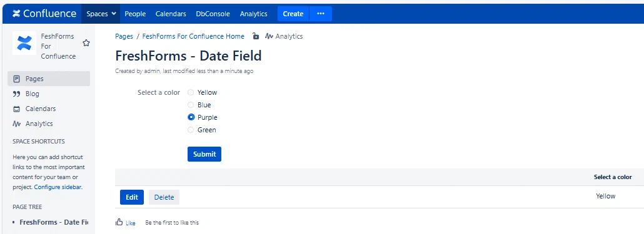The width and height of the screenshot is (644, 234).
Task: Open the Spaces dropdown menu
Action: coord(101,14)
